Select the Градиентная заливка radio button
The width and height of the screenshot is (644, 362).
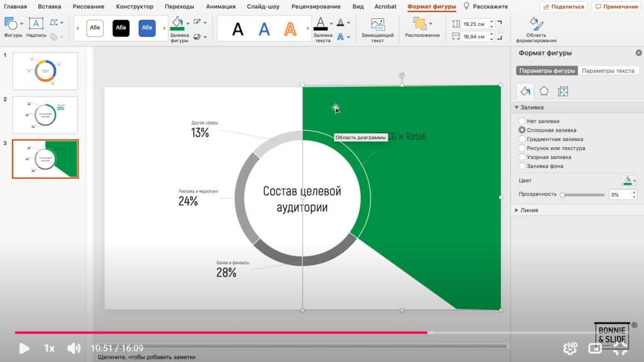tap(521, 139)
